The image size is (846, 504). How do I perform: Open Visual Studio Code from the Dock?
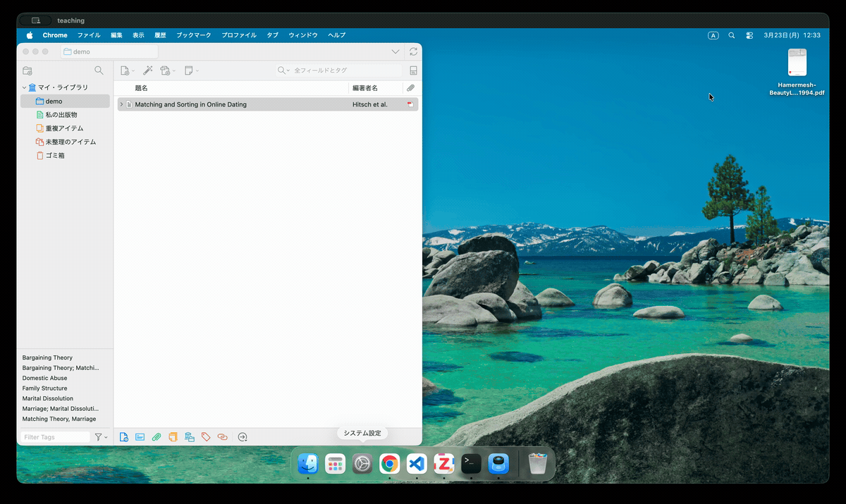(x=417, y=464)
